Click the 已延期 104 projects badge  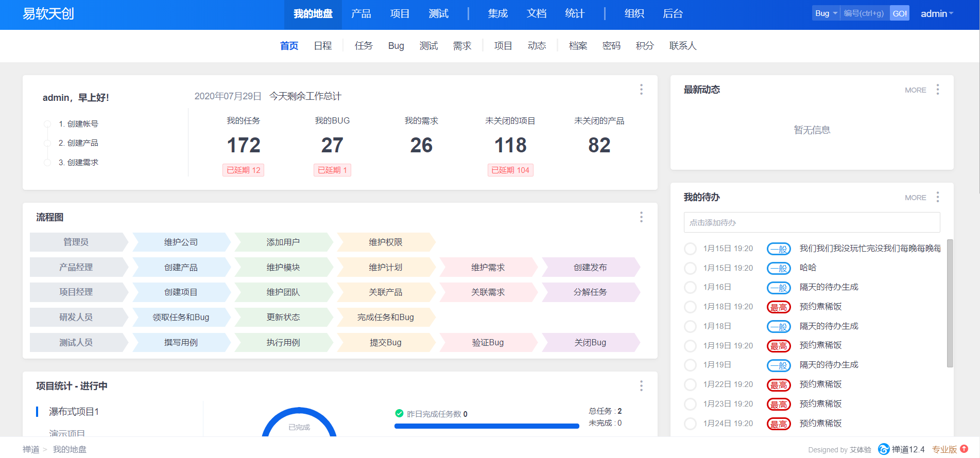510,170
